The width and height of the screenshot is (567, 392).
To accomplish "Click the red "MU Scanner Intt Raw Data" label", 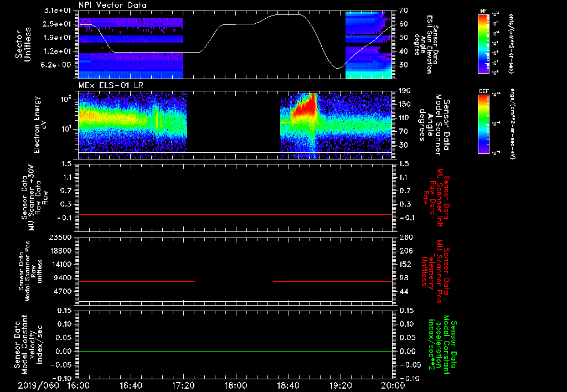I will (x=436, y=198).
